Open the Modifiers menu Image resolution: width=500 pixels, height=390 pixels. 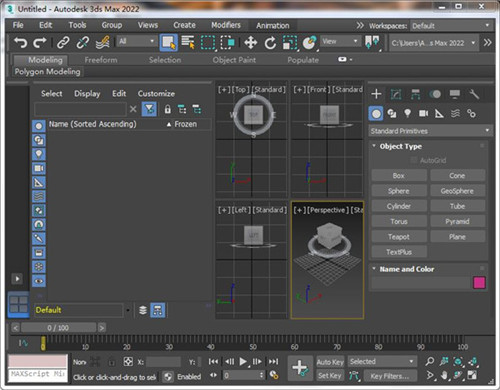[226, 25]
